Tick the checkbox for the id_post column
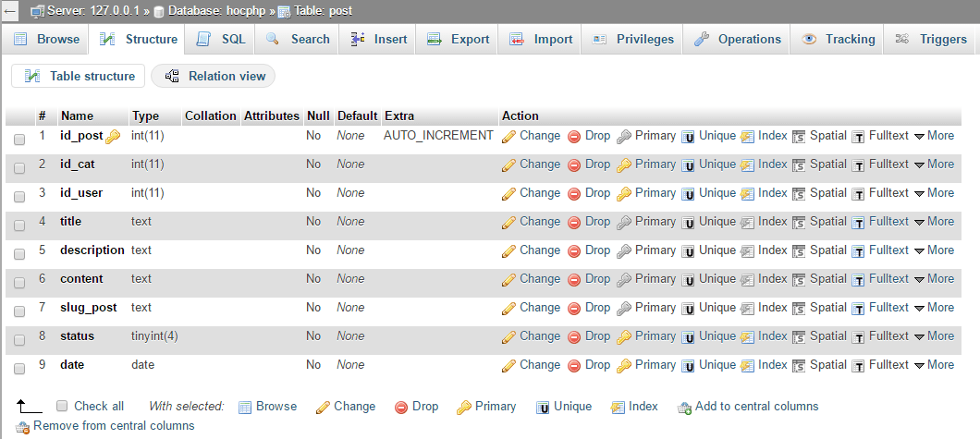The width and height of the screenshot is (980, 439). point(19,139)
